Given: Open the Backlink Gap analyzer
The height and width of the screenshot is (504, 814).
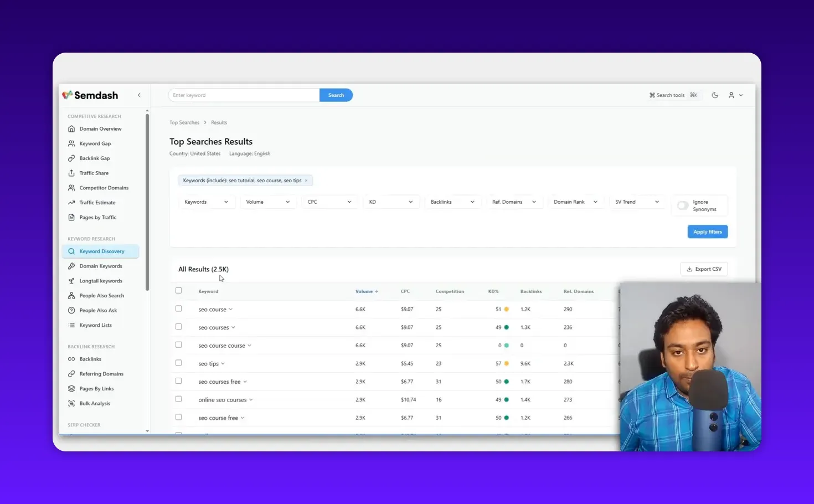Looking at the screenshot, I should [94, 158].
